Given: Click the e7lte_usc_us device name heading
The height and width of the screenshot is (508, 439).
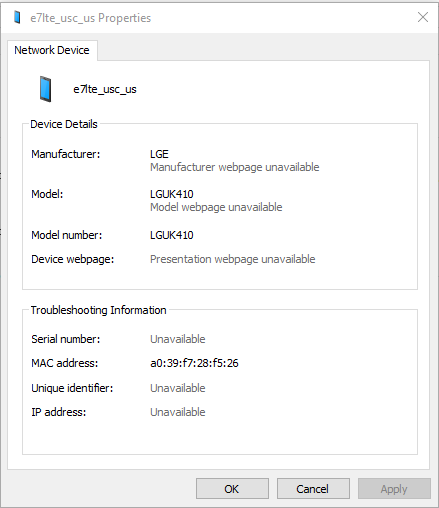Looking at the screenshot, I should point(105,89).
